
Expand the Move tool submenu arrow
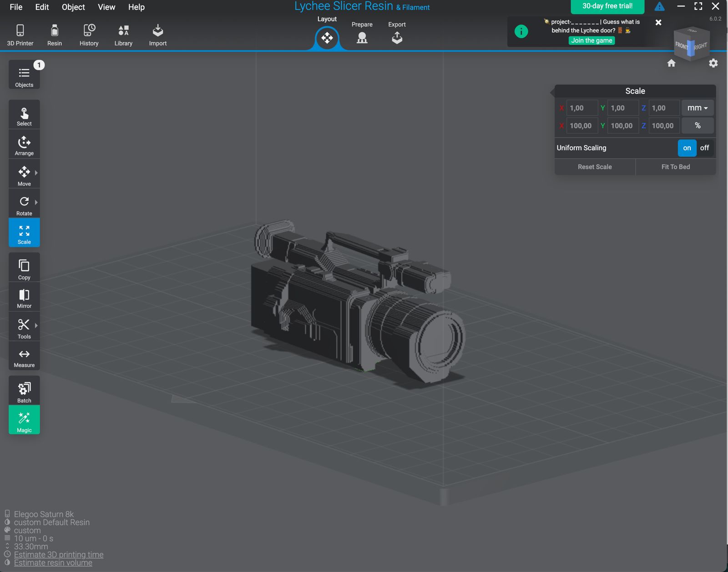(x=36, y=173)
